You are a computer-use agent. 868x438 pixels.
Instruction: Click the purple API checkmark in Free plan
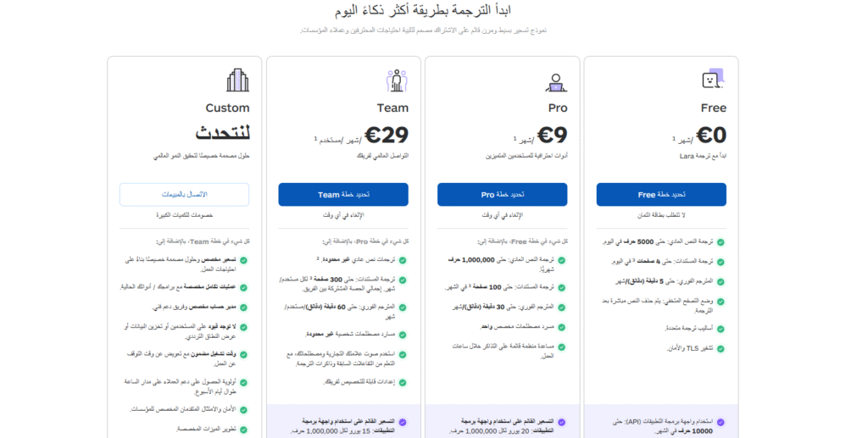pos(721,422)
